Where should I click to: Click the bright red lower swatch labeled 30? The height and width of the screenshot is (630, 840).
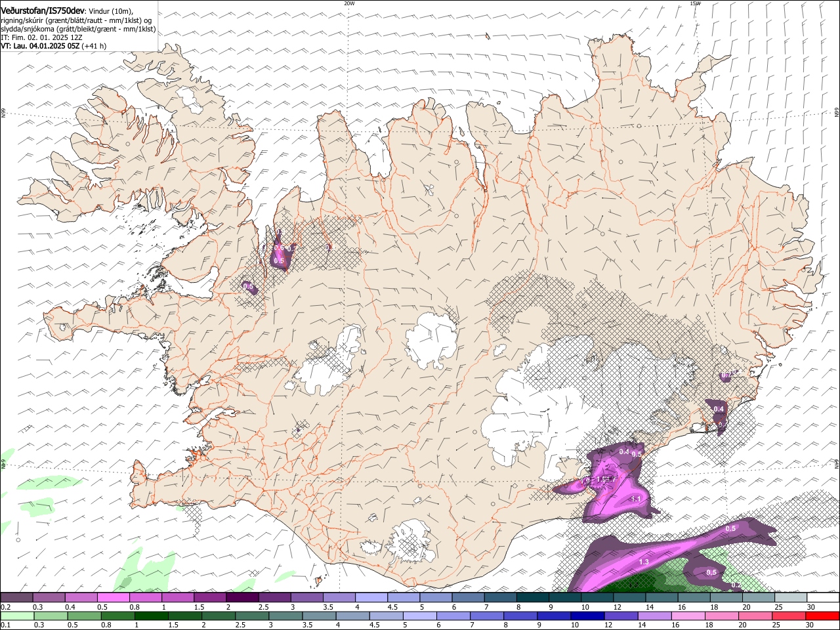[x=823, y=616]
